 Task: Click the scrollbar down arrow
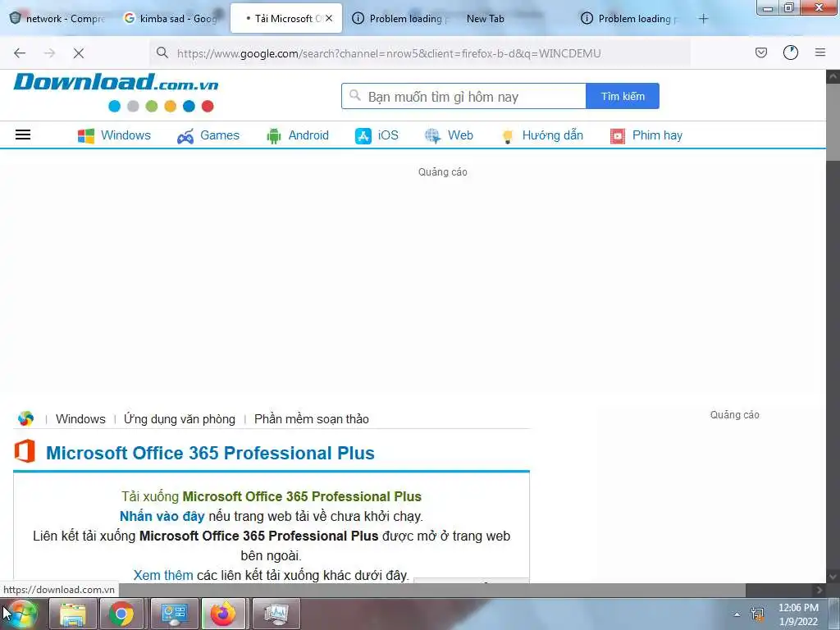[x=833, y=577]
